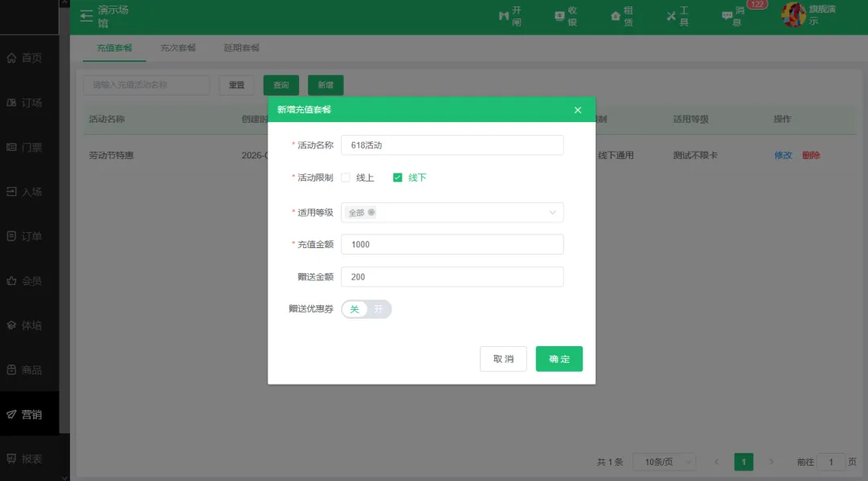This screenshot has width=868, height=481.
Task: Toggle the 赠送优惠券 switch
Action: click(366, 309)
